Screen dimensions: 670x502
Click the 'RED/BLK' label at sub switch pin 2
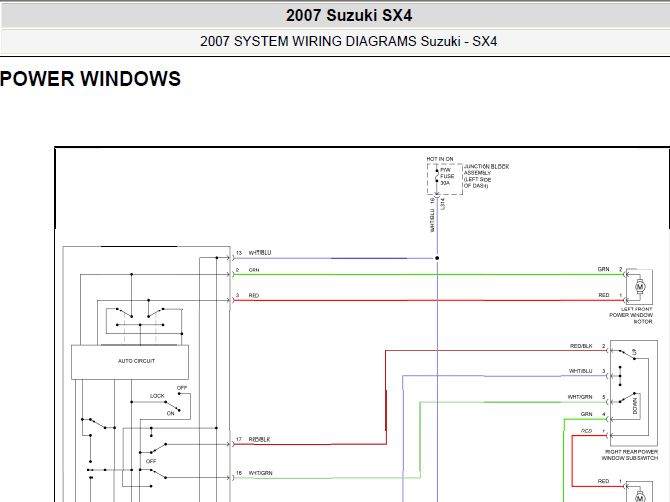(x=581, y=346)
